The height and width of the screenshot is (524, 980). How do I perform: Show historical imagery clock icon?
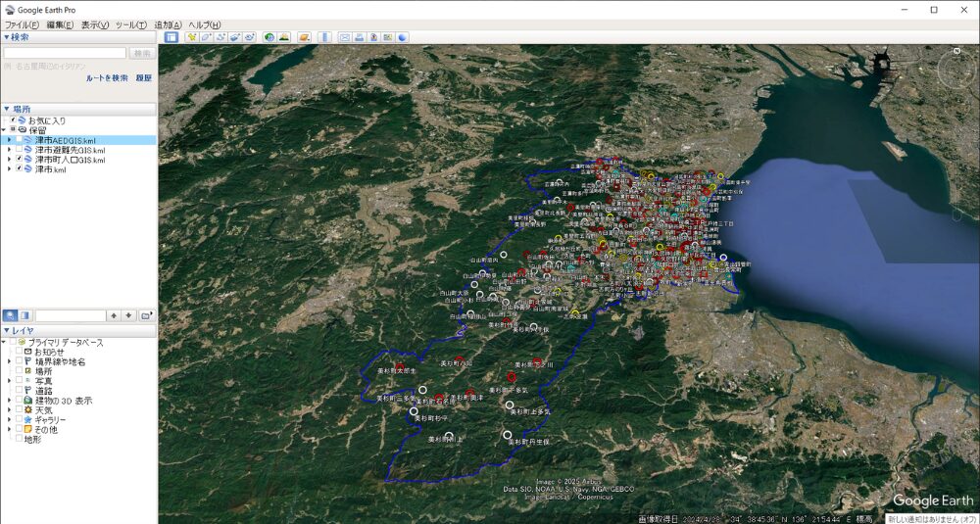[x=269, y=37]
